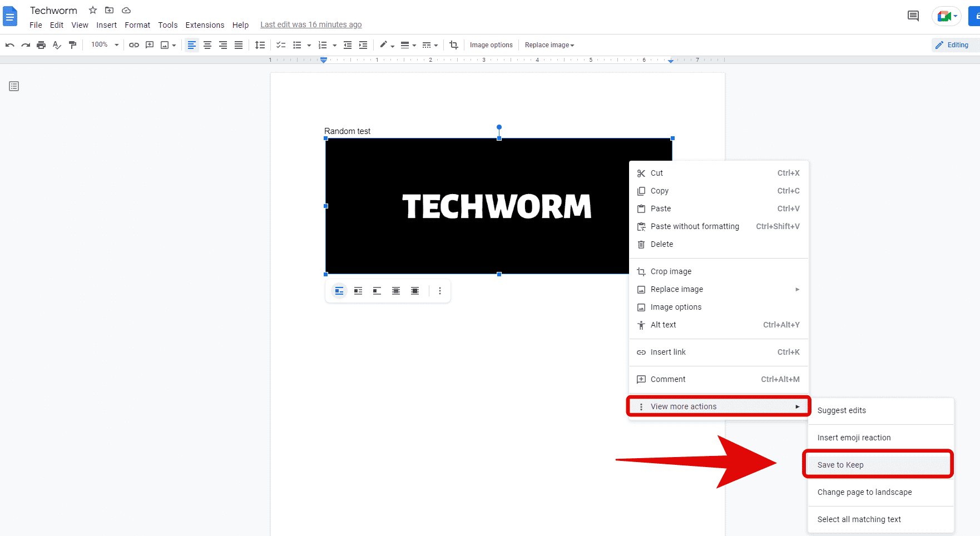980x536 pixels.
Task: Select Wrap text image option
Action: 358,291
